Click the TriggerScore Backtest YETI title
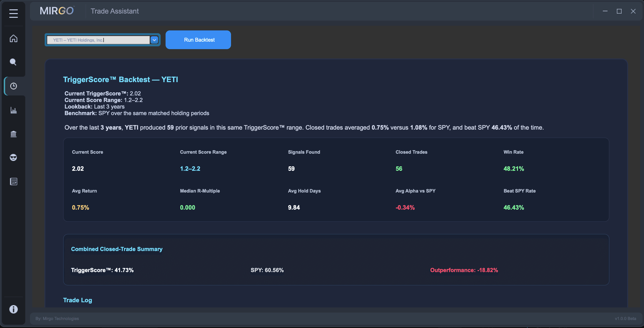The width and height of the screenshot is (644, 328). 120,80
